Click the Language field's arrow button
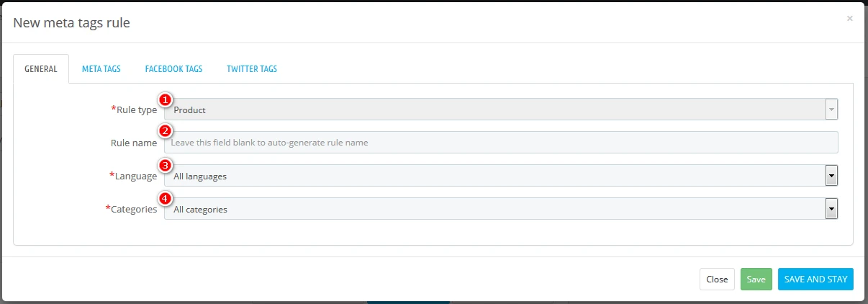Screen dimensions: 868x304 831,176
